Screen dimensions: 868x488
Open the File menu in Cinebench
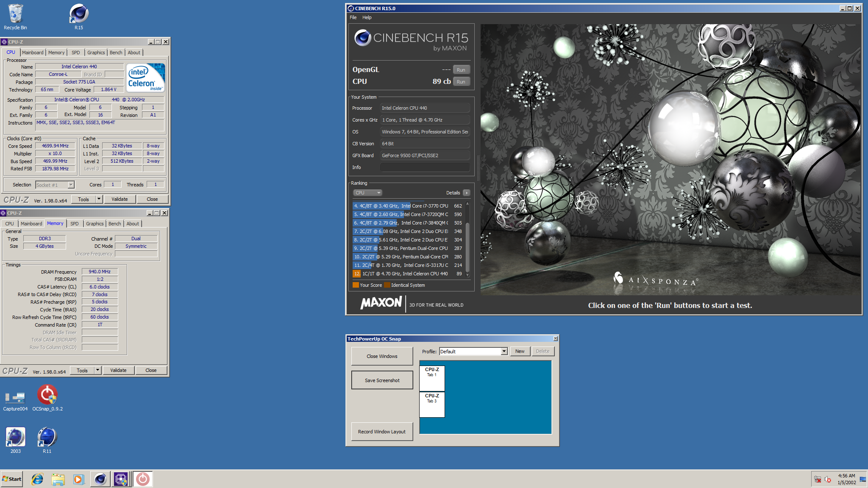click(x=353, y=17)
